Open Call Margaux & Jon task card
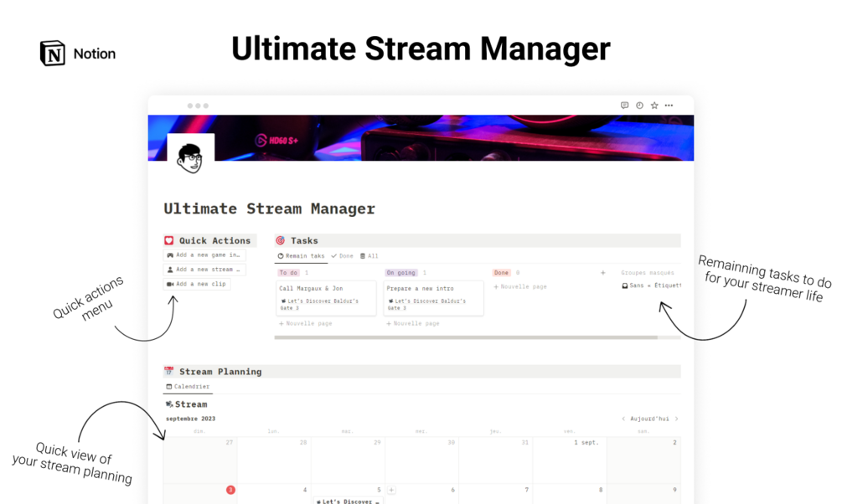 click(x=325, y=298)
